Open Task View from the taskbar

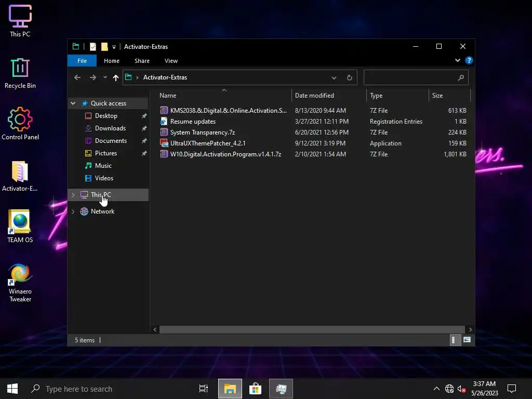coord(204,389)
